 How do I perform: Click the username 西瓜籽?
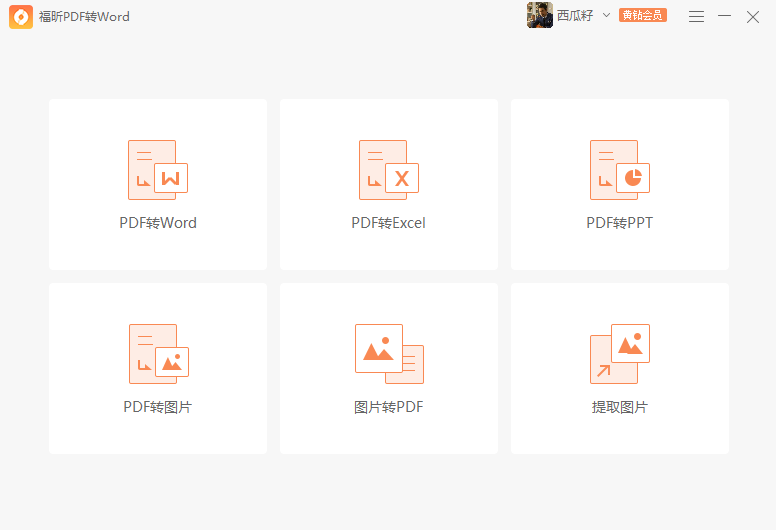coord(576,16)
